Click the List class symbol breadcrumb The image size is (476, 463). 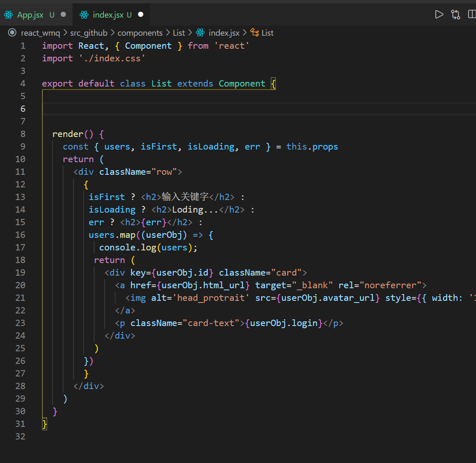coord(267,33)
